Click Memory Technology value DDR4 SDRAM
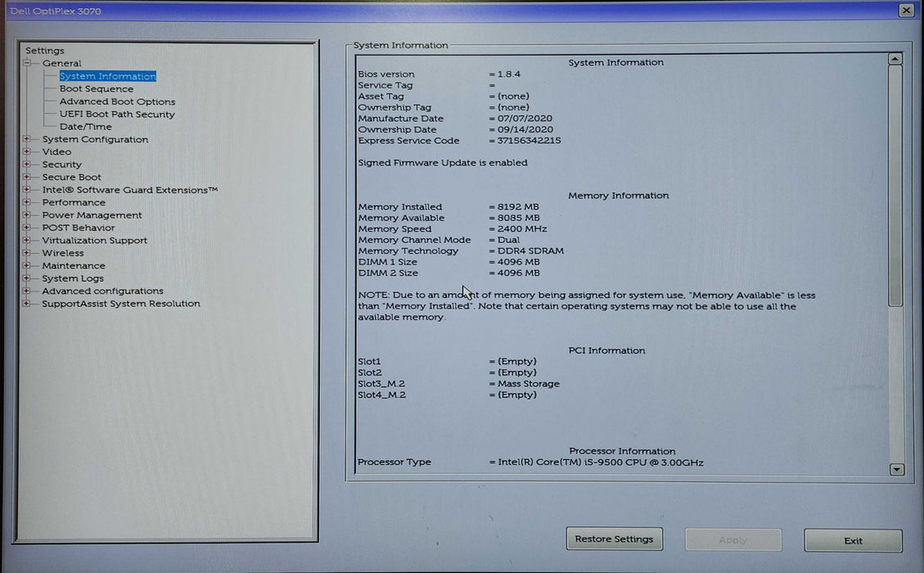 click(530, 251)
